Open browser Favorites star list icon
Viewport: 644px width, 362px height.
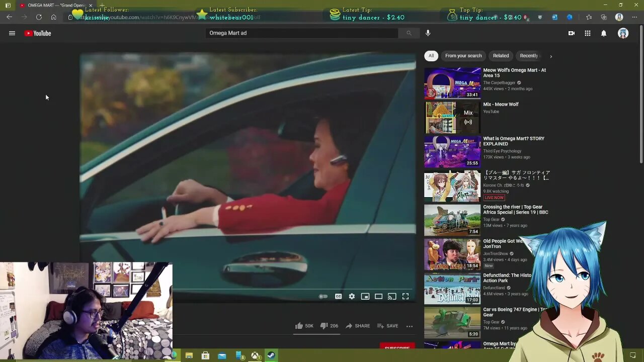[589, 17]
